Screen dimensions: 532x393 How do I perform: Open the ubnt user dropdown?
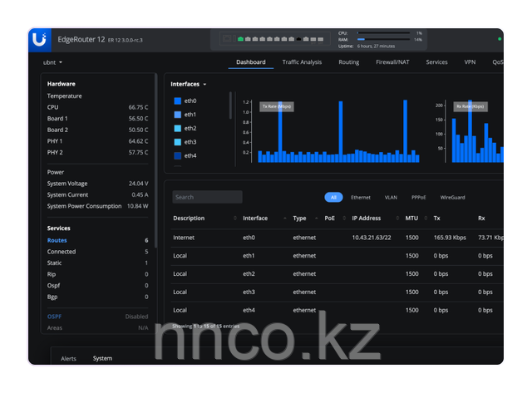coord(52,62)
